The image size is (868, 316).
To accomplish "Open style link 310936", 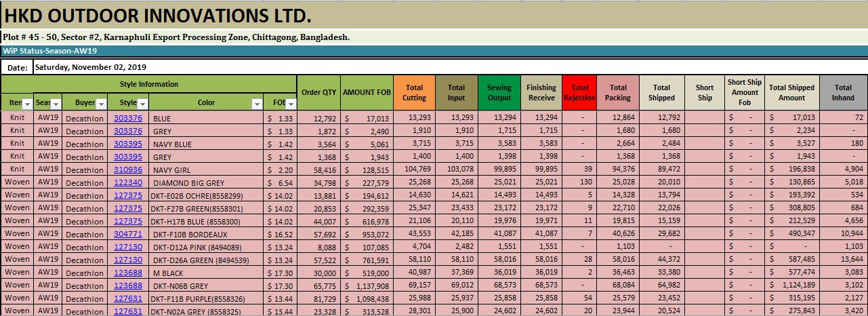I will tap(128, 170).
